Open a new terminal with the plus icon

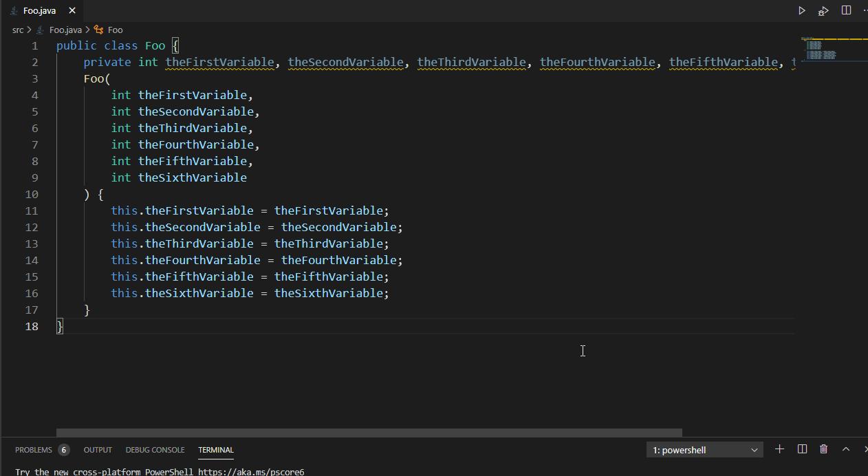coord(779,449)
